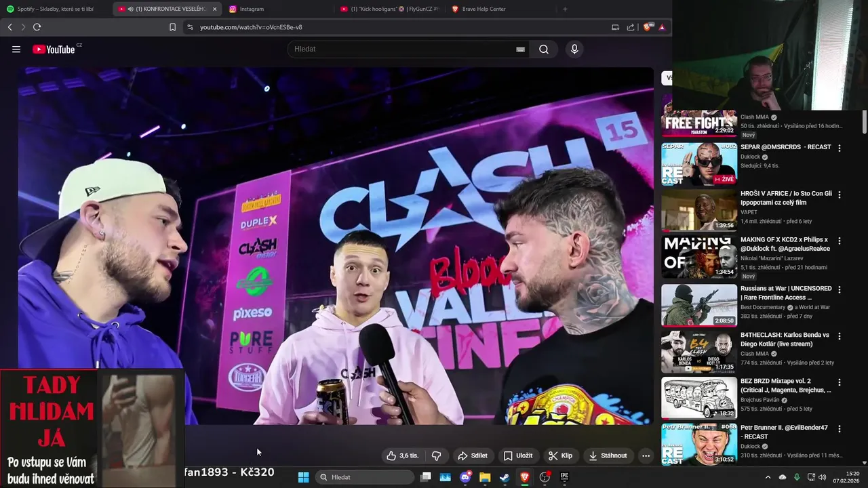Open options for B4THECLASH video
The image size is (868, 488).
point(840,335)
